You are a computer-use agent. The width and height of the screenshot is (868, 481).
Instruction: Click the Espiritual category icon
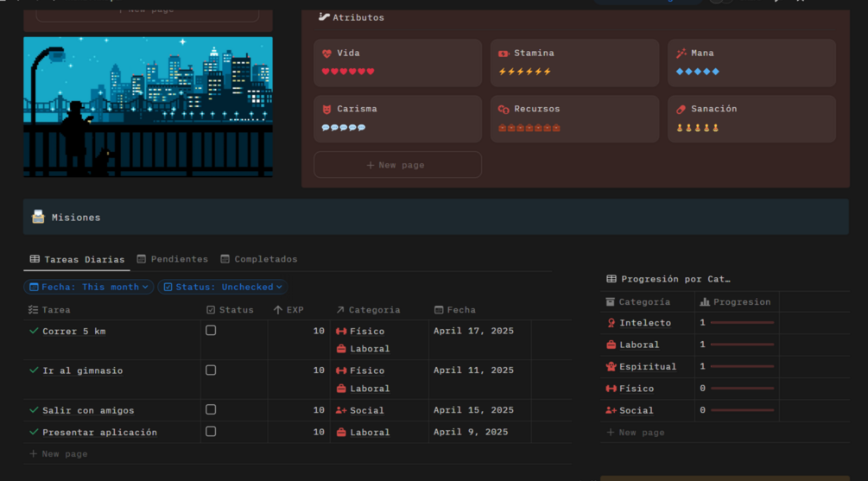click(611, 366)
